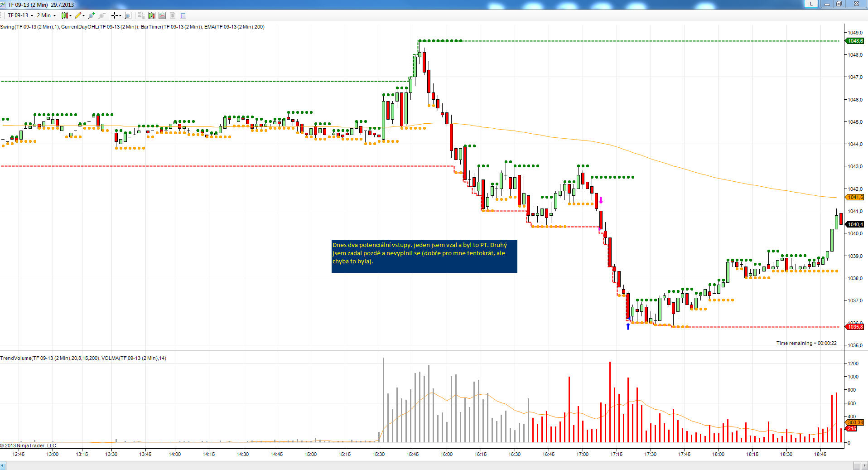Viewport: 868px width, 470px height.
Task: Click the red 1035,8 day low price marker
Action: point(855,327)
